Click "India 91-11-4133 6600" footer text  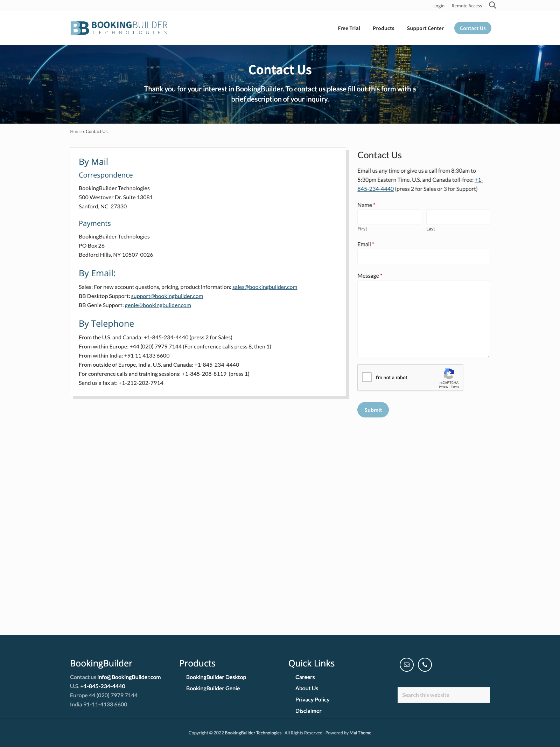pos(99,704)
